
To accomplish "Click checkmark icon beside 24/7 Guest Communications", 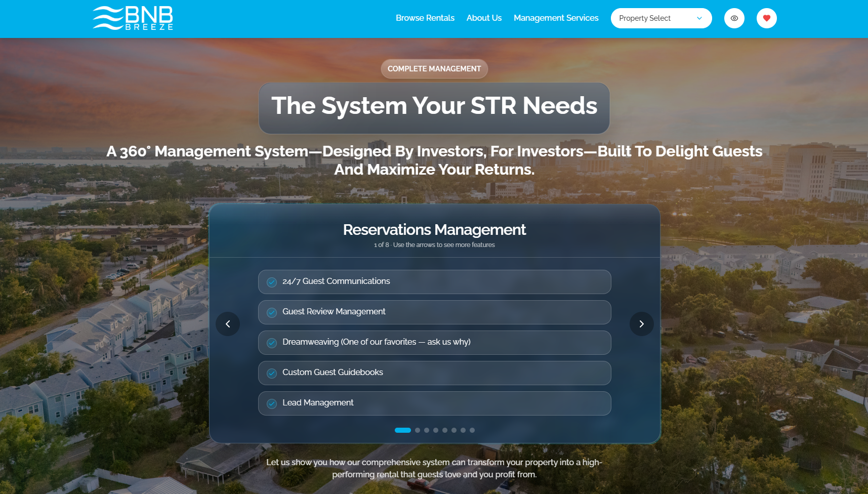I will [272, 282].
